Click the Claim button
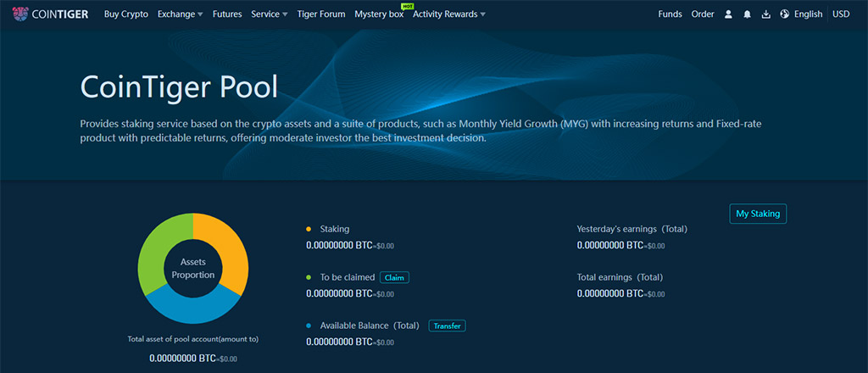Screen dimensions: 868x373 pos(394,278)
